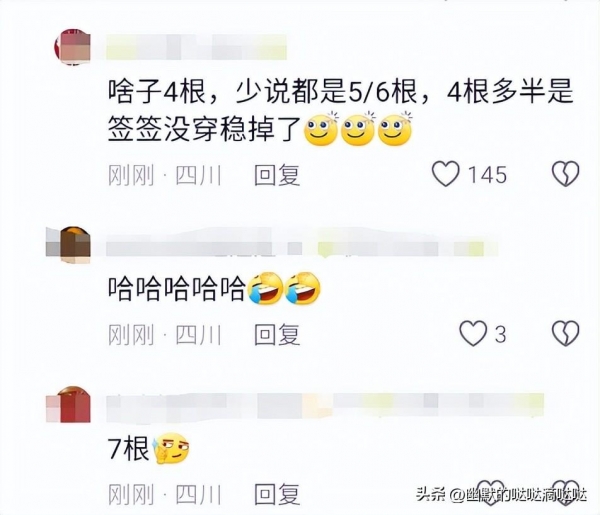This screenshot has height=515, width=600.
Task: Open the blurred username above the 哈哈哈哈哈 comment
Action: [302, 245]
